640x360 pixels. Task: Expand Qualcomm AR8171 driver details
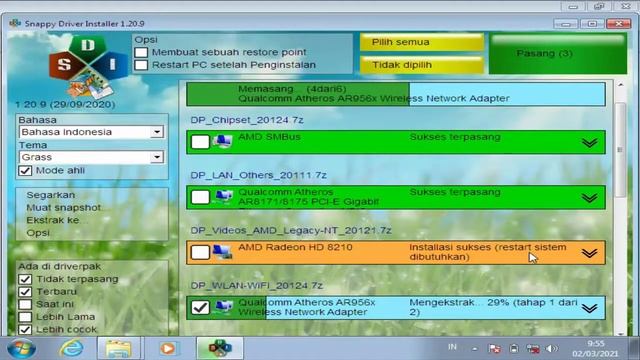pyautogui.click(x=589, y=198)
